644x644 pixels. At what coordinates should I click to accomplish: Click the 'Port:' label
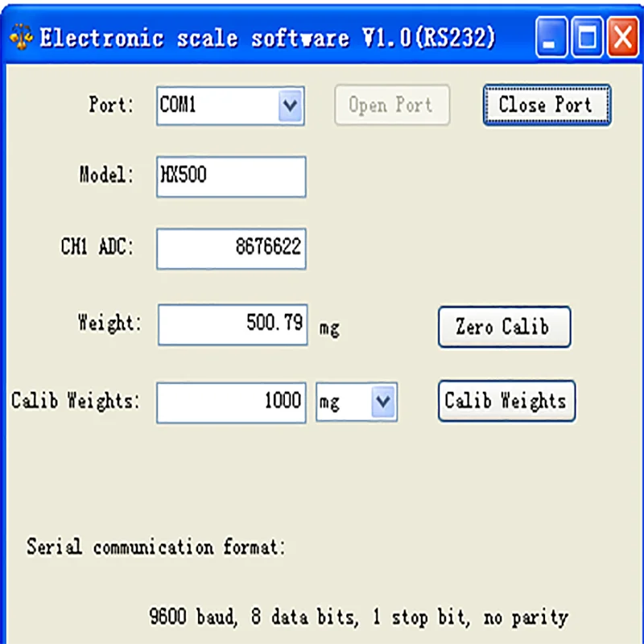point(111,105)
